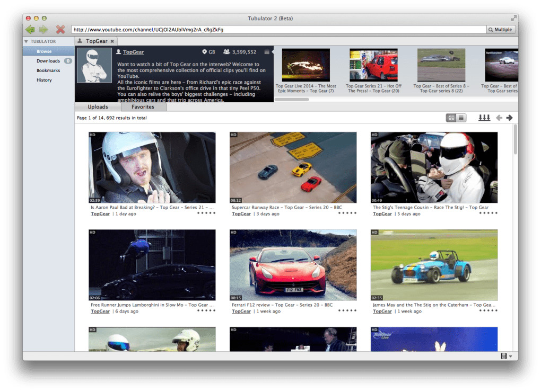Viewport: 541px width, 392px height.
Task: Stop loading with the red X icon
Action: click(60, 30)
